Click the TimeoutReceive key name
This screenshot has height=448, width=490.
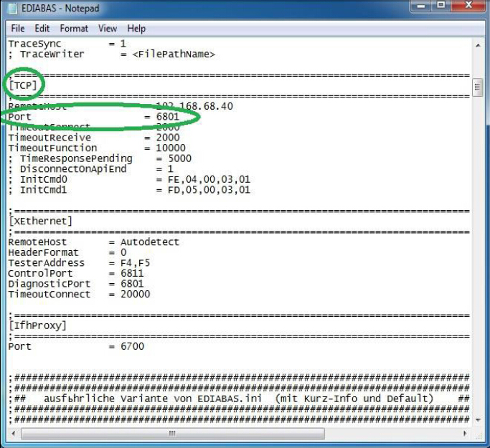[x=50, y=138]
